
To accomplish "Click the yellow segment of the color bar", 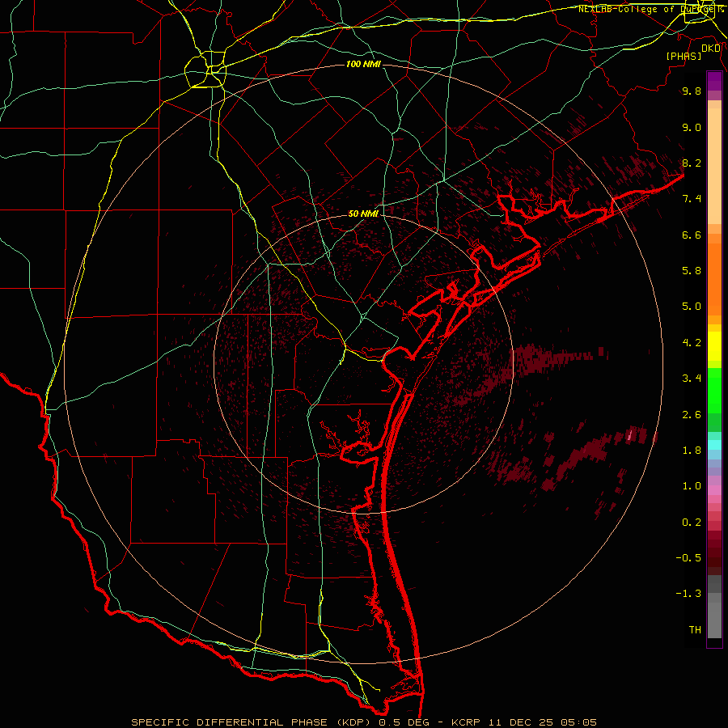I will (x=714, y=346).
